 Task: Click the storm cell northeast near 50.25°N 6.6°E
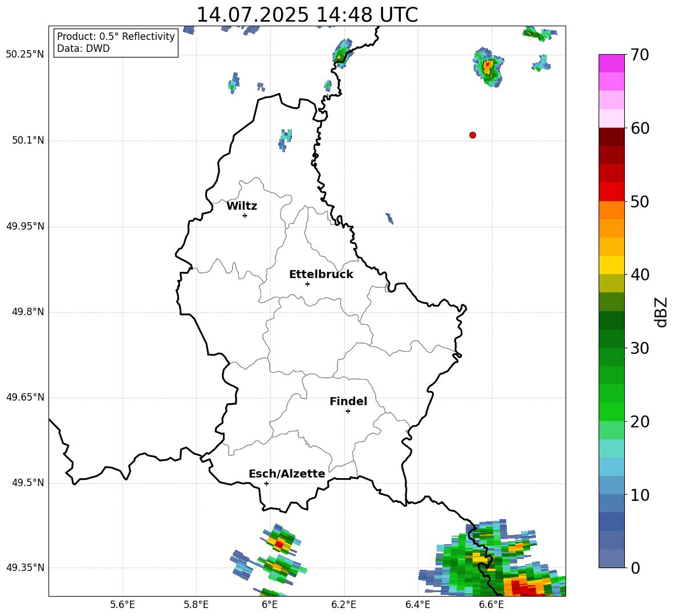click(489, 67)
